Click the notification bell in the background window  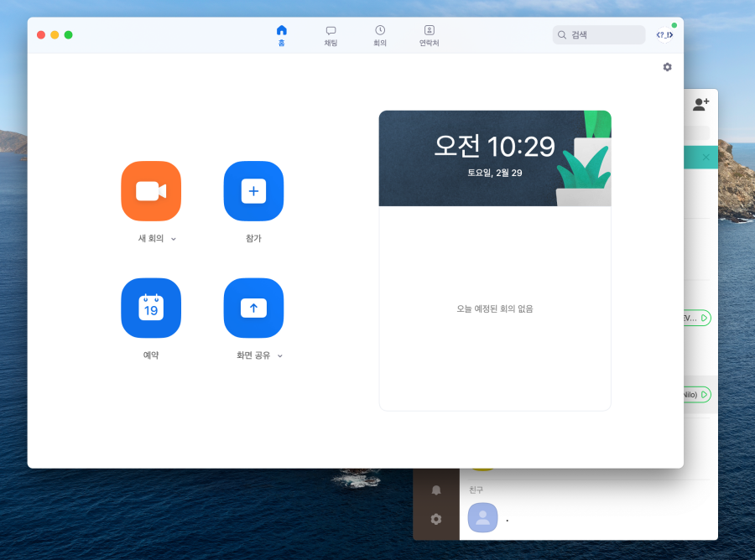436,490
